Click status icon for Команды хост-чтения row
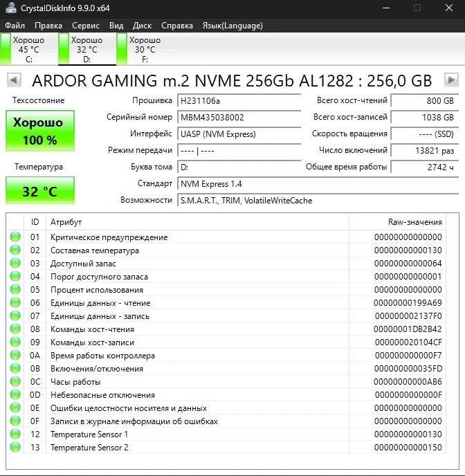The width and height of the screenshot is (465, 476). (x=15, y=329)
